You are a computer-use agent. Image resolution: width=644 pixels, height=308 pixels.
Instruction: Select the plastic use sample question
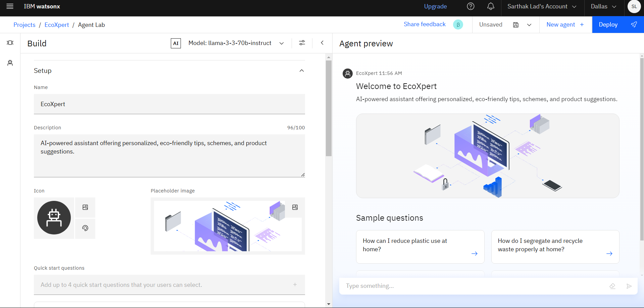[420, 247]
